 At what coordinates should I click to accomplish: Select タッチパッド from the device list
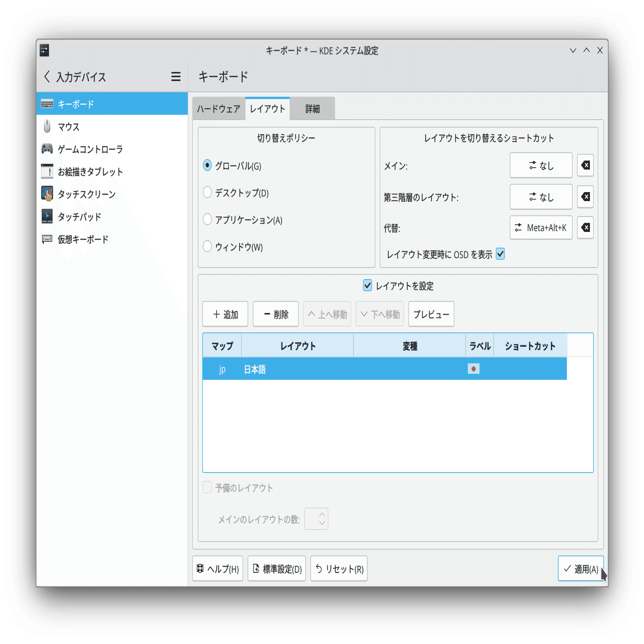coord(79,217)
